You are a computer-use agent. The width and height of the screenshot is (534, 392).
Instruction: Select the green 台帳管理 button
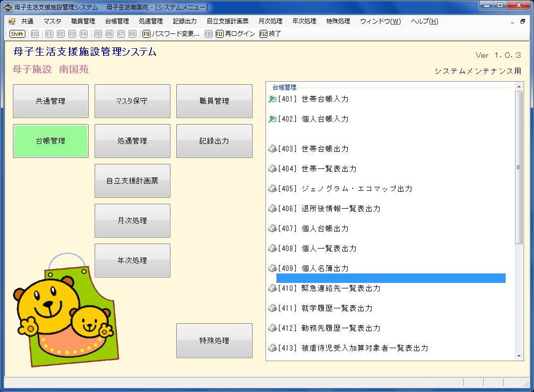51,141
